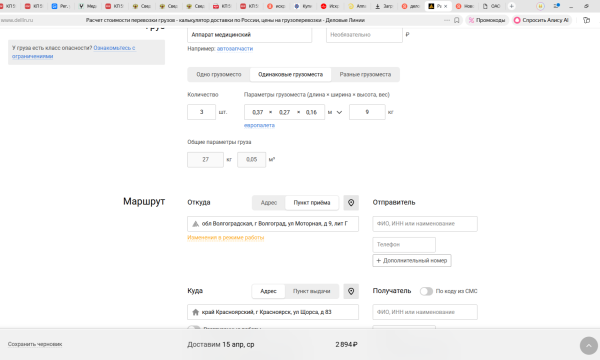Click the weight field with 9 кг

[x=367, y=112]
